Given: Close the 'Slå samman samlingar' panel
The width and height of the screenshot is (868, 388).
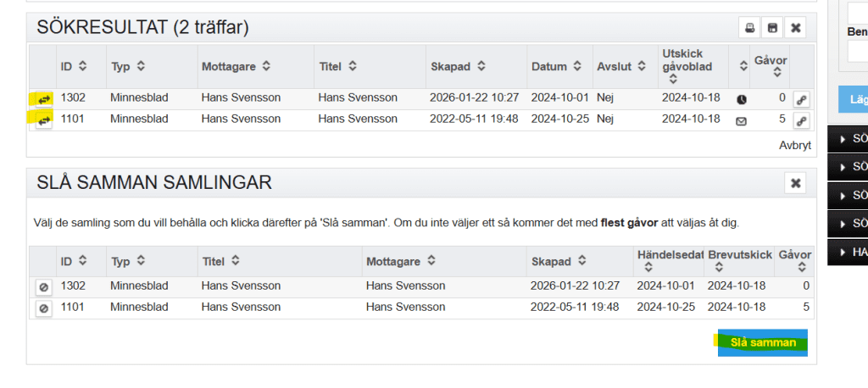Looking at the screenshot, I should click(796, 183).
